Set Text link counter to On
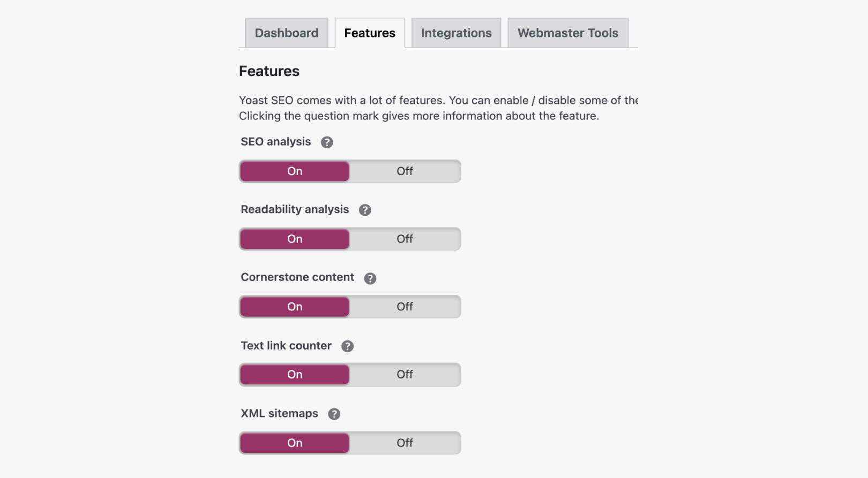Screen dimensions: 868x478 (295, 375)
